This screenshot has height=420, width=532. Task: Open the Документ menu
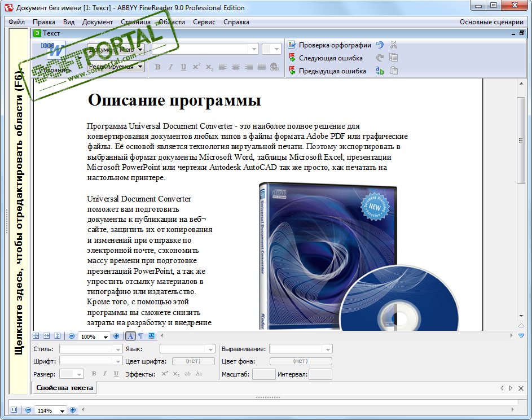98,21
